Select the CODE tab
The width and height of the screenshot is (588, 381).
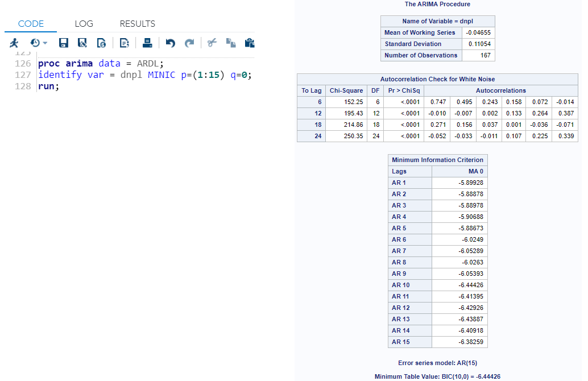[x=31, y=24]
